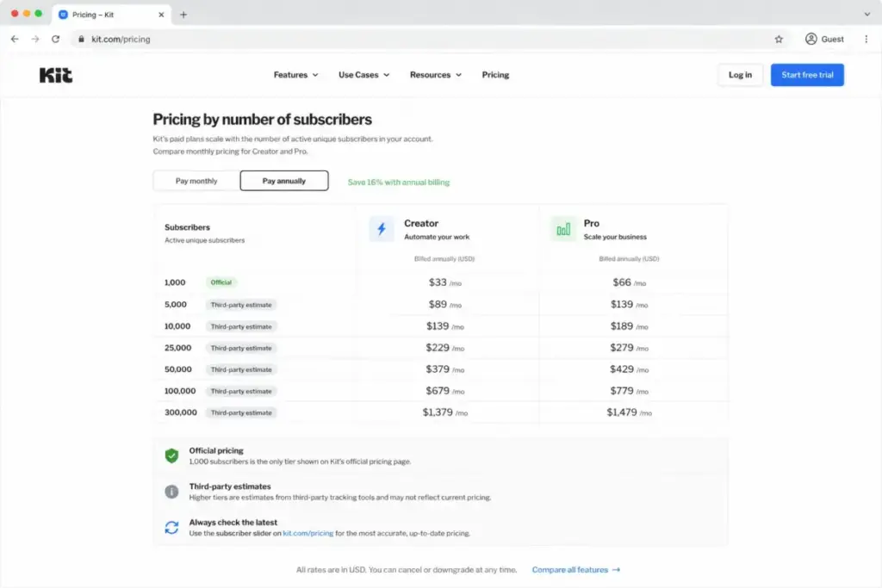
Task: Bookmark this page with the star icon
Action: click(779, 39)
